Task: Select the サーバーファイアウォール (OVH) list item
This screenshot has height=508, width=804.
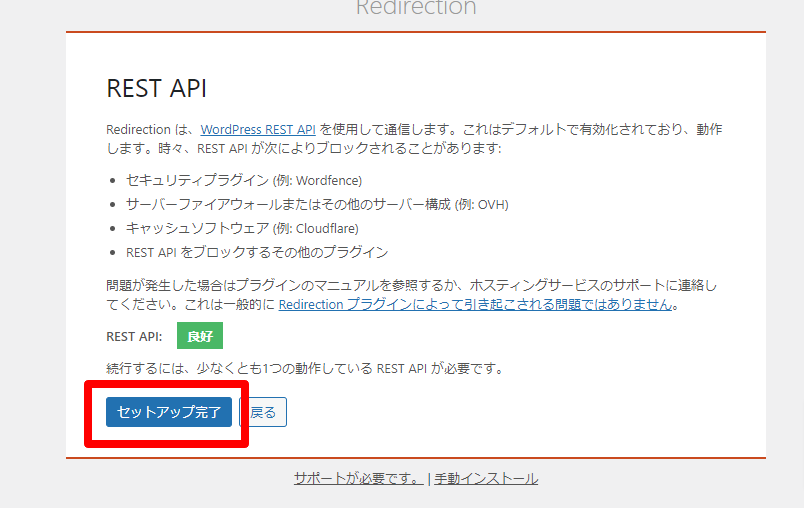Action: (x=316, y=205)
